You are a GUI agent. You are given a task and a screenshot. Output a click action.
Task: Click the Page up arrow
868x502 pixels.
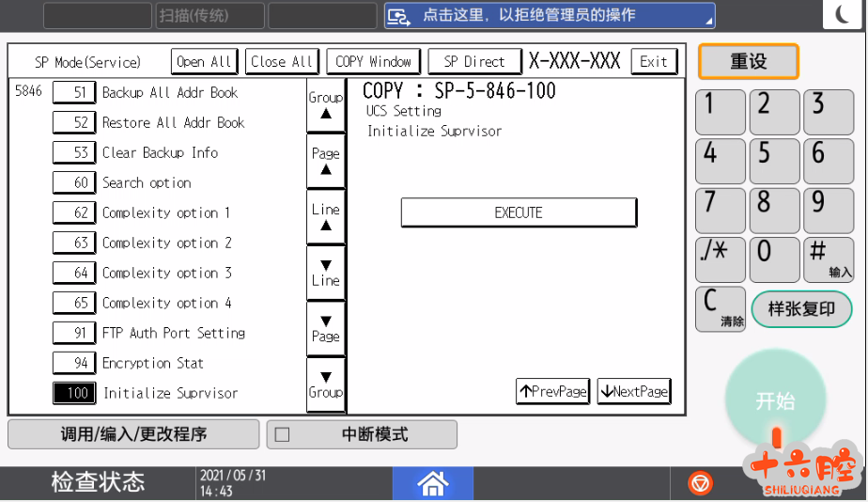[325, 161]
